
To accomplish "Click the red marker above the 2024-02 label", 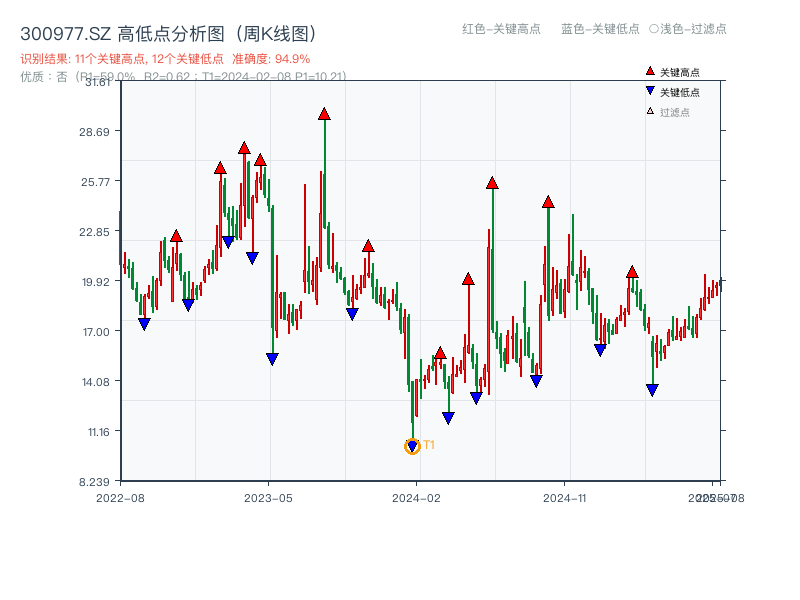I will coord(440,352).
